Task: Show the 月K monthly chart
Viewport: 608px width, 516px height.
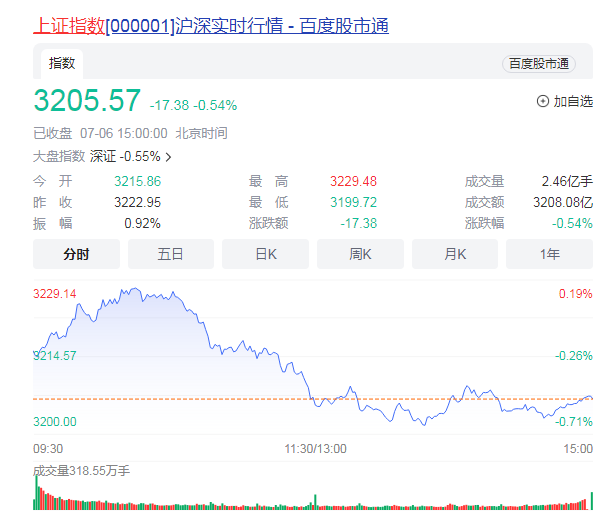Action: pyautogui.click(x=455, y=255)
